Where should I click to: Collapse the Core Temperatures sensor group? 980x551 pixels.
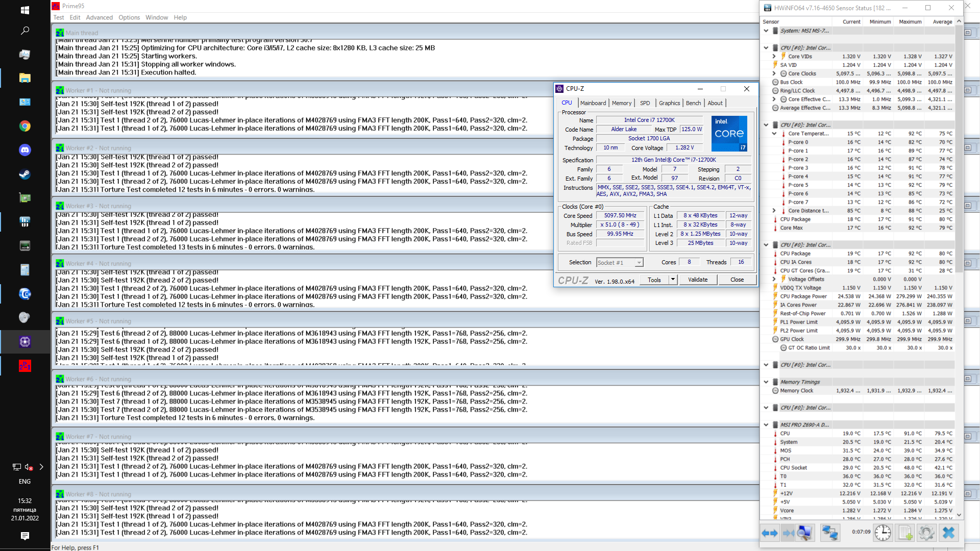tap(774, 134)
